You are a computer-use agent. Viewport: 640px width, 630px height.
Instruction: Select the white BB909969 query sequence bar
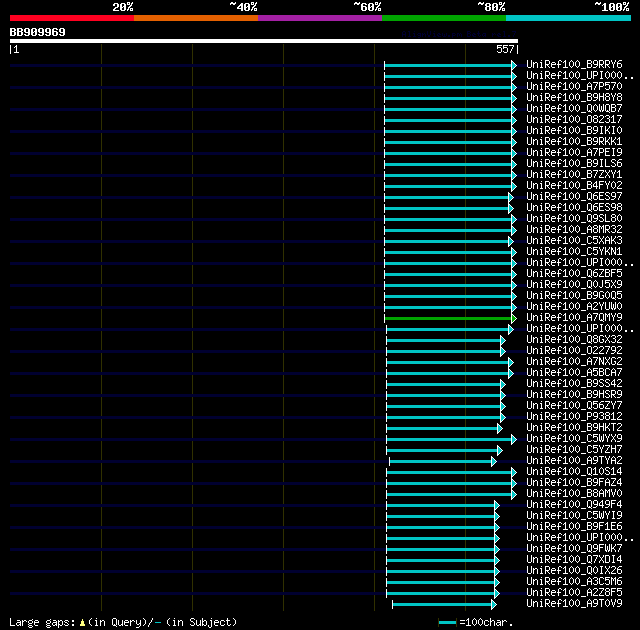click(x=264, y=41)
